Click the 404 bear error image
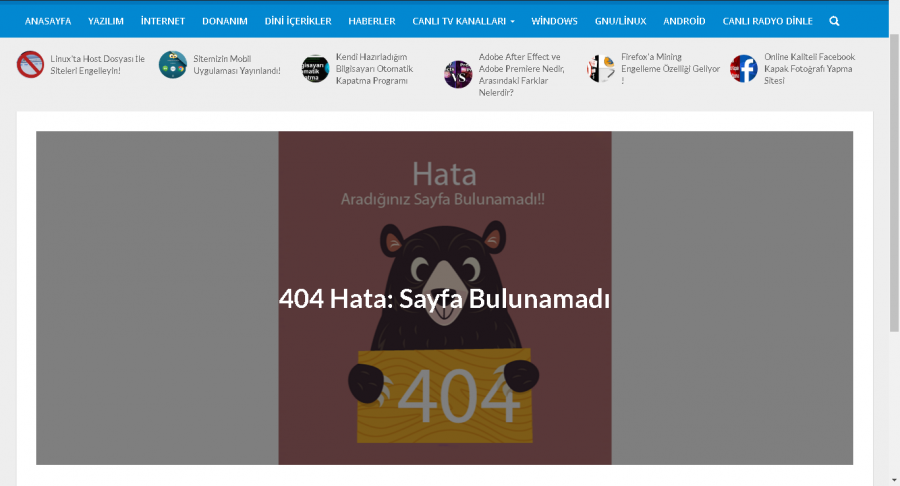Viewport: 900px width, 486px height. coord(445,298)
